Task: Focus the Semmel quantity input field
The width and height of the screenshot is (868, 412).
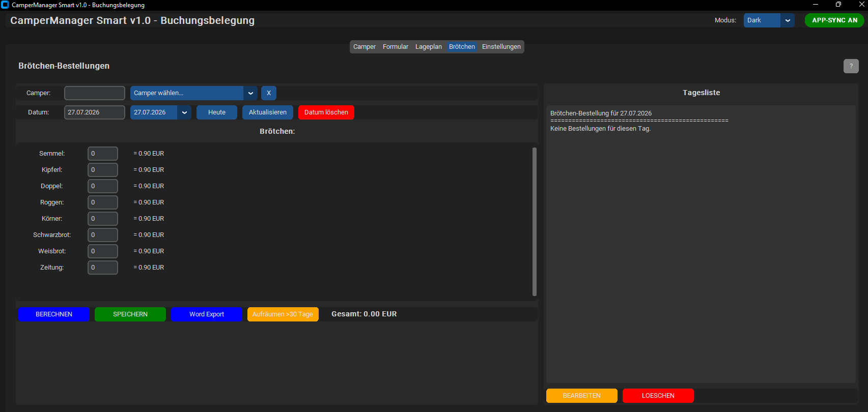Action: point(103,154)
